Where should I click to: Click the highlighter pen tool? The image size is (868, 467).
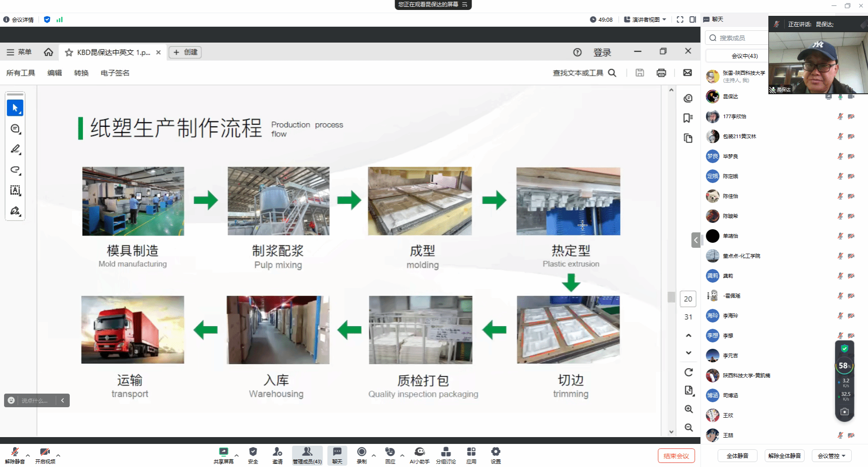[x=15, y=149]
